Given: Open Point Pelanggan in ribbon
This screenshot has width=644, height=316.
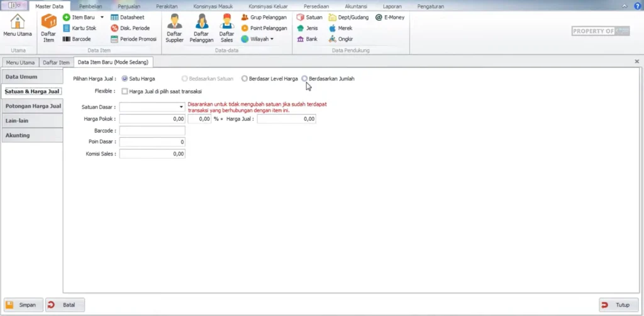Looking at the screenshot, I should point(264,28).
